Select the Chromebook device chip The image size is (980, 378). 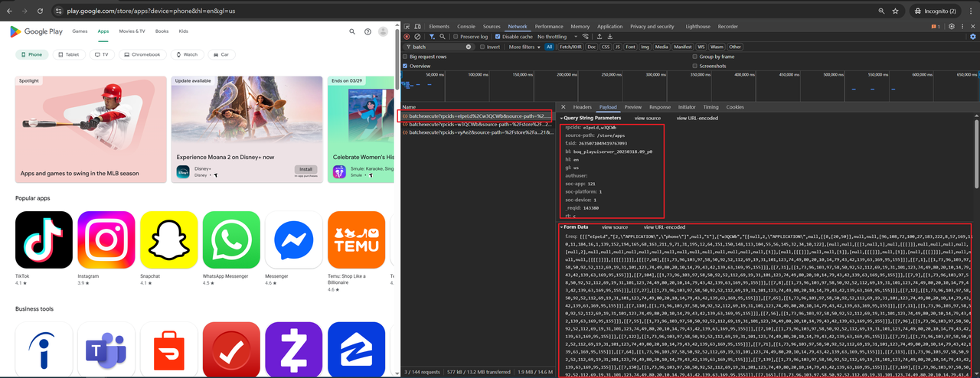tap(142, 54)
